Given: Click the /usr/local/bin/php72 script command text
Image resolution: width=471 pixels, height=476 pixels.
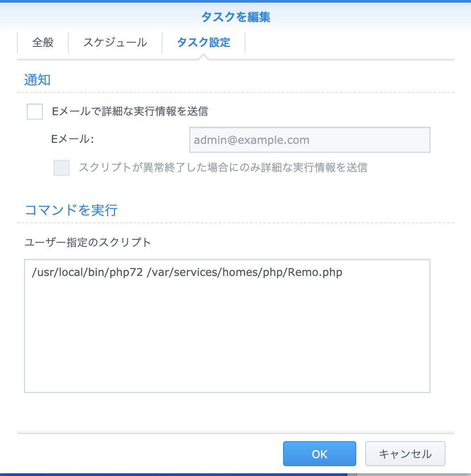Looking at the screenshot, I should click(x=88, y=272).
